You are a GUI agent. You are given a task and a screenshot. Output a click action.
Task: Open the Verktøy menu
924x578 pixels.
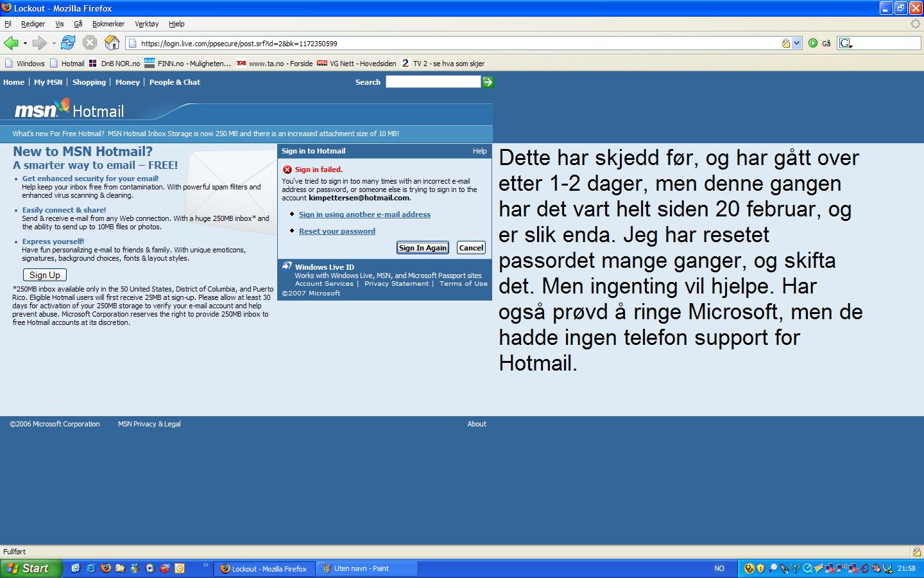pyautogui.click(x=147, y=24)
